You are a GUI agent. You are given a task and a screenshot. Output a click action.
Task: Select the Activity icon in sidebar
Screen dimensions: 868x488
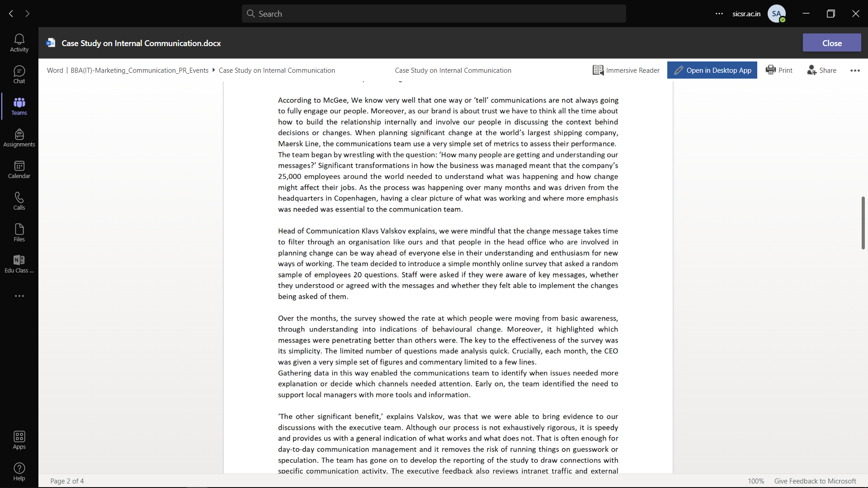[x=19, y=42]
